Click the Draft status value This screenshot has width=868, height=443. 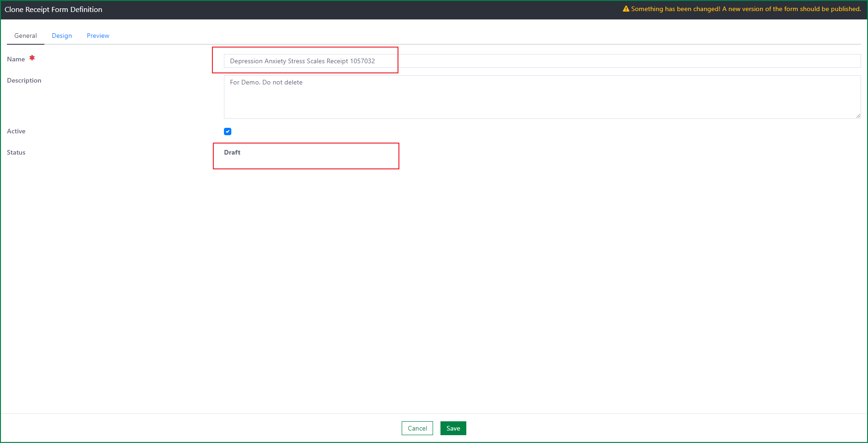tap(232, 152)
